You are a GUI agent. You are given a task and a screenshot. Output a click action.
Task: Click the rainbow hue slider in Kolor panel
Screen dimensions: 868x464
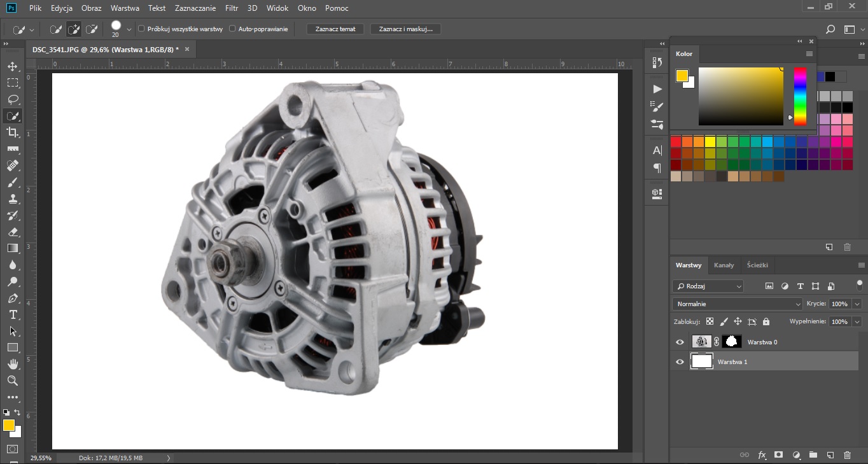(x=800, y=95)
